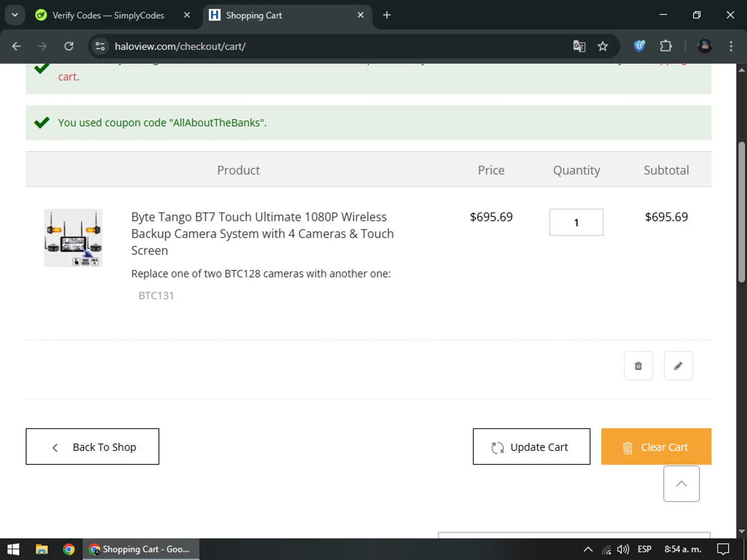The height and width of the screenshot is (560, 747).
Task: Switch to the Verify Codes — SimplyCodes tab
Action: (x=109, y=15)
